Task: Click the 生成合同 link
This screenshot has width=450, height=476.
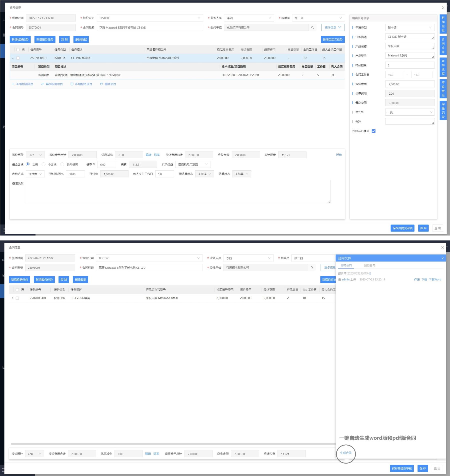Action: (x=345, y=453)
